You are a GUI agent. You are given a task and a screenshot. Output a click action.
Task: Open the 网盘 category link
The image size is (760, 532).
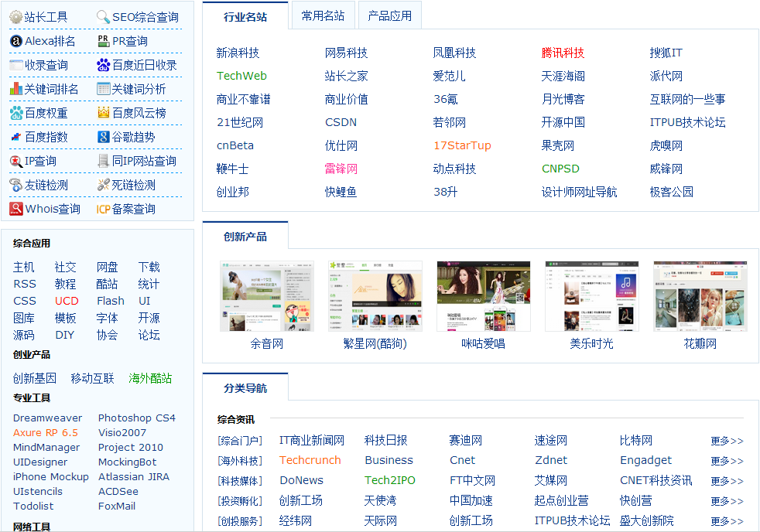click(107, 268)
